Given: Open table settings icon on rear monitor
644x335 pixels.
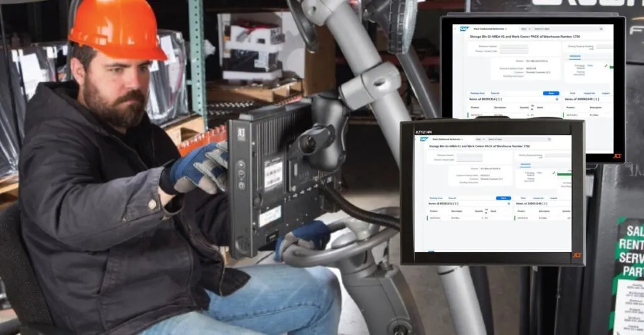Looking at the screenshot, I should (x=557, y=99).
